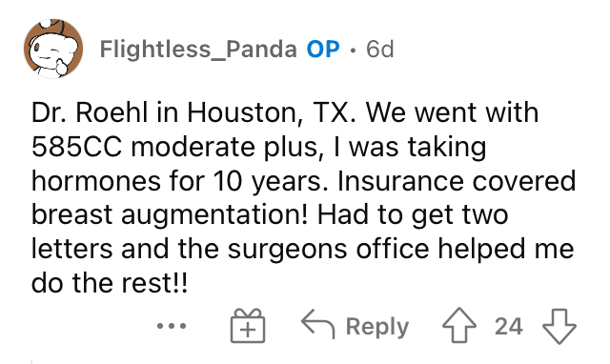This screenshot has width=610, height=364.
Task: Open the Snoo avatar of Flightless_Panda
Action: 53,49
